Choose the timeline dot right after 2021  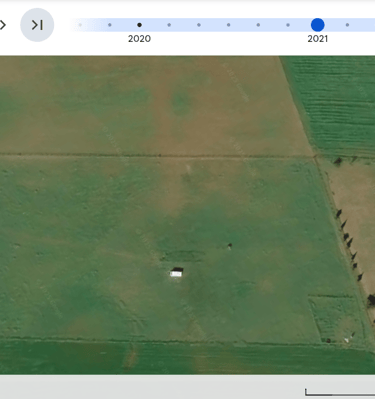[347, 25]
